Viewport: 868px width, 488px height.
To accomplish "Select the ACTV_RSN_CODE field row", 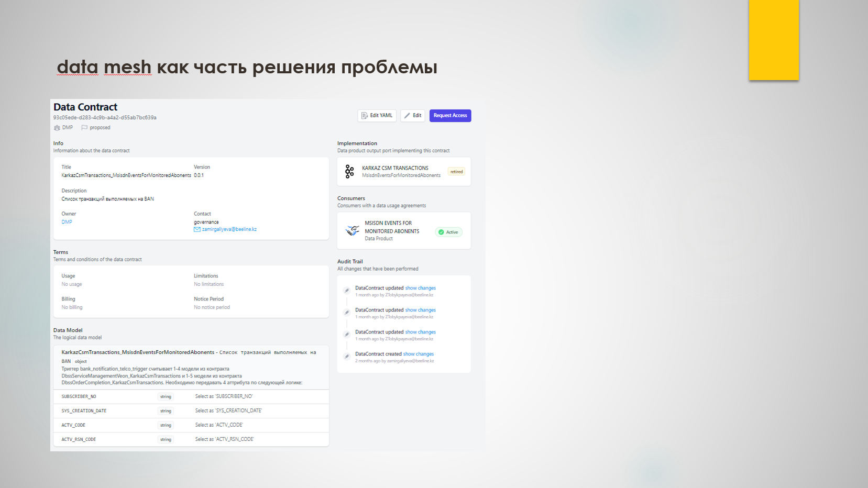I will pos(191,439).
